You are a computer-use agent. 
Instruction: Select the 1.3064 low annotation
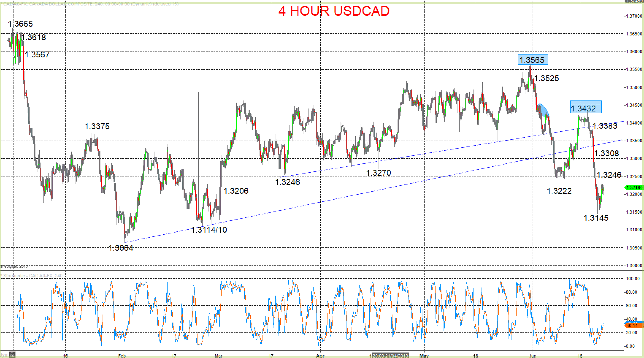coord(121,248)
